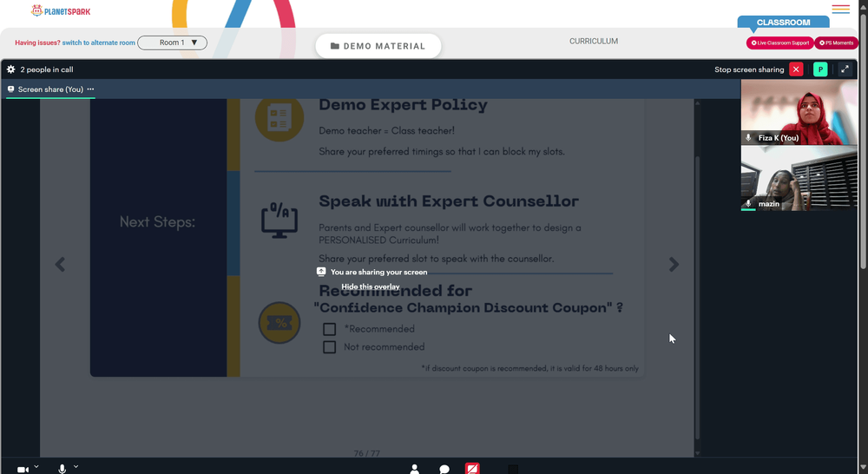Viewport: 868px width, 474px height.
Task: Click 'Next Steps:' slide title
Action: click(157, 222)
